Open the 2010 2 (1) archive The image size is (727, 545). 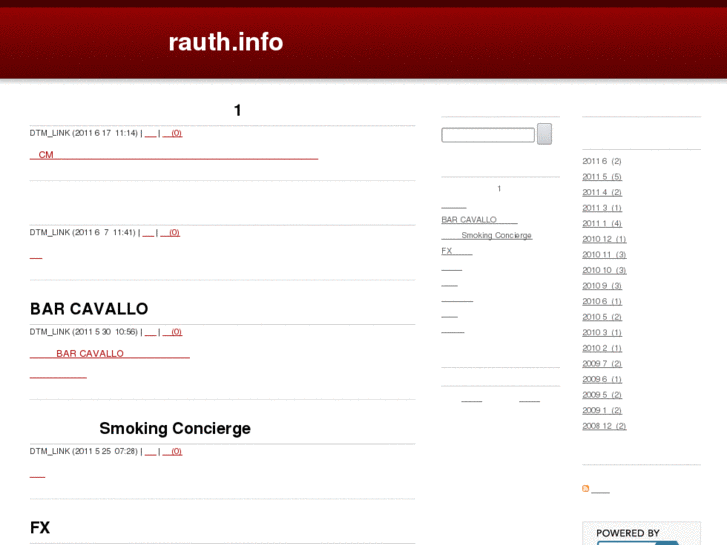click(x=602, y=348)
